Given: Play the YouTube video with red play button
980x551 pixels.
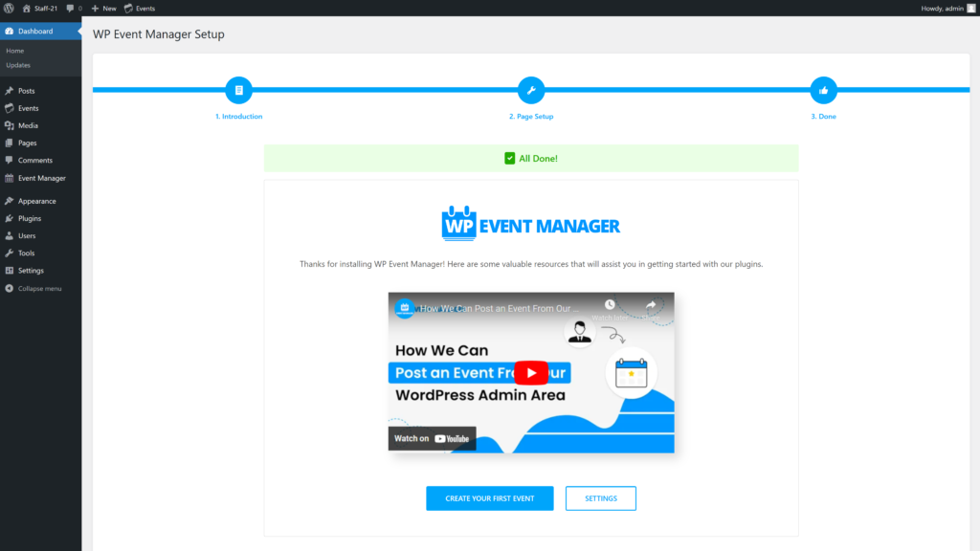Looking at the screenshot, I should 531,373.
